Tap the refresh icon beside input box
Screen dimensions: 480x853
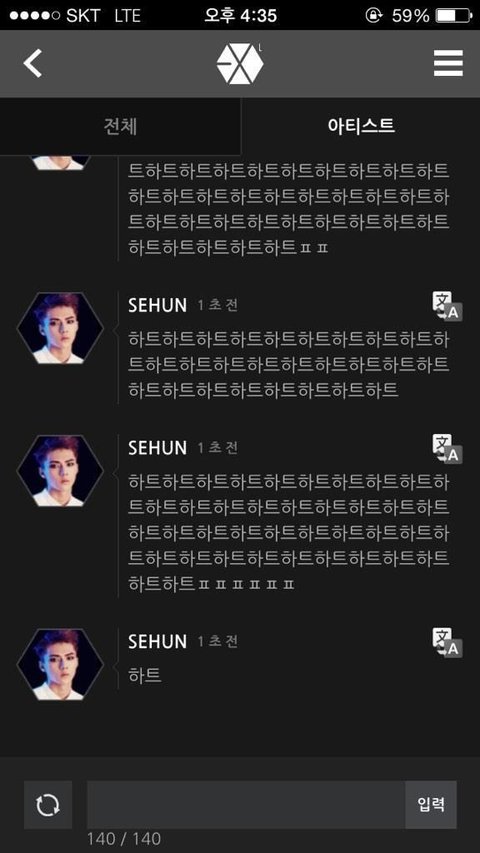[48, 805]
